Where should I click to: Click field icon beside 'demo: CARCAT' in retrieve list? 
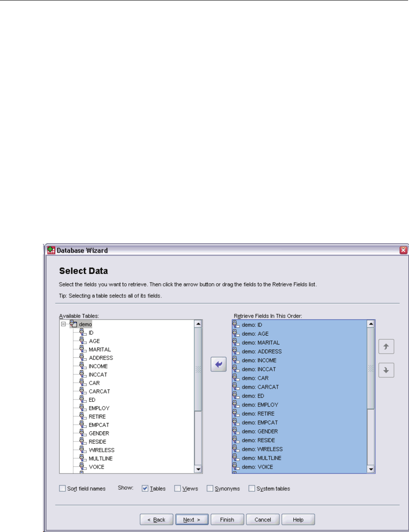tap(236, 387)
